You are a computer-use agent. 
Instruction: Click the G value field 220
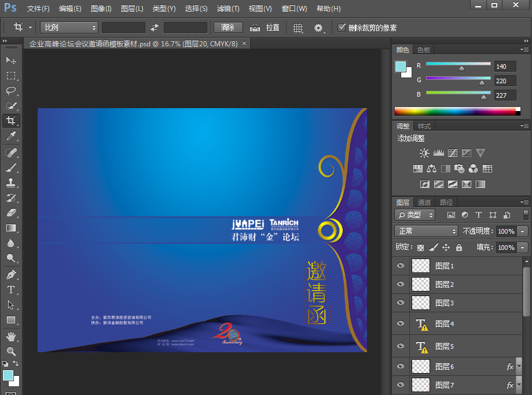click(x=505, y=81)
